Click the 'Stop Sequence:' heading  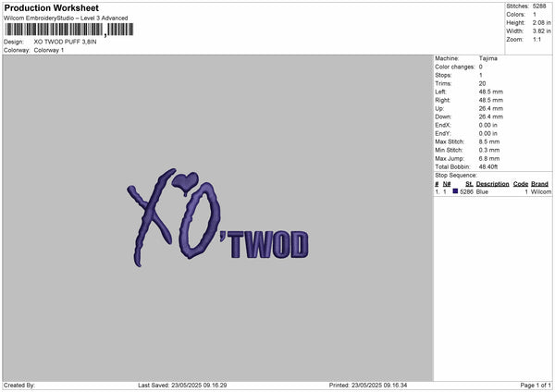point(456,176)
